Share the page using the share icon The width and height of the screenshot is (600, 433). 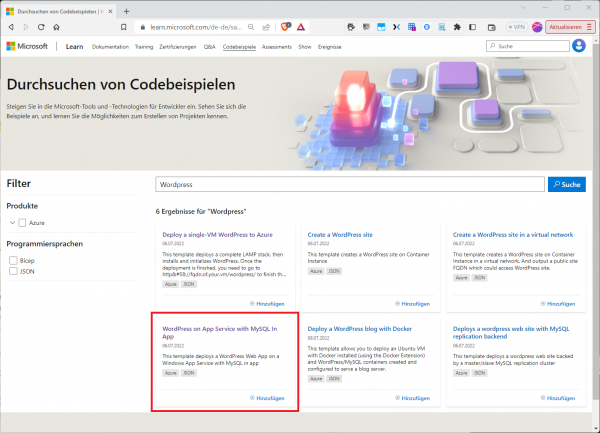pyautogui.click(x=266, y=27)
